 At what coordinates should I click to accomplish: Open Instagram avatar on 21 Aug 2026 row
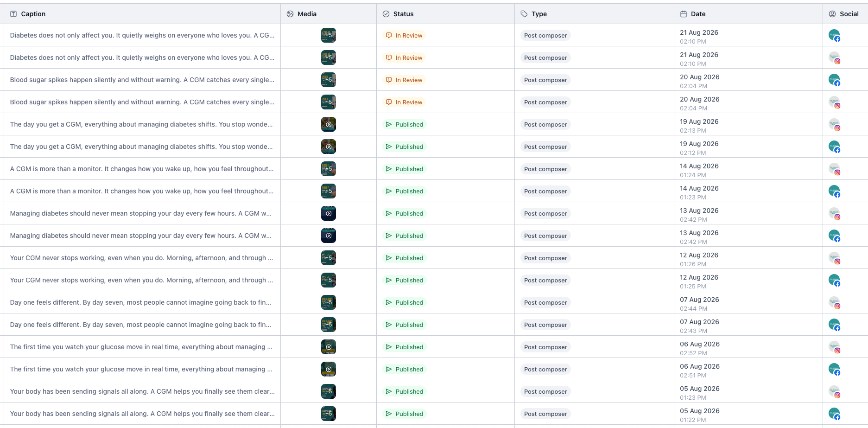(834, 57)
